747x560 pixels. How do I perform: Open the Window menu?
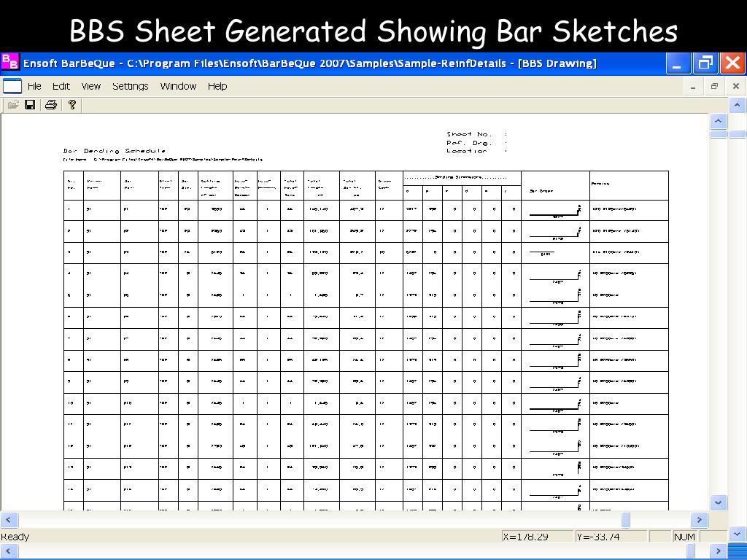click(178, 86)
